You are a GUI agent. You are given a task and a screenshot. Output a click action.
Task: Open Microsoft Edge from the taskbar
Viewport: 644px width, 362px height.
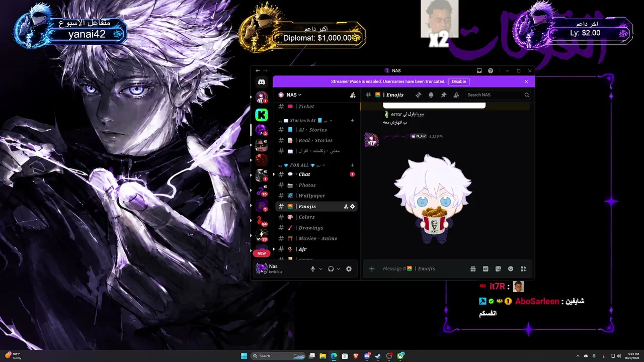(x=334, y=356)
